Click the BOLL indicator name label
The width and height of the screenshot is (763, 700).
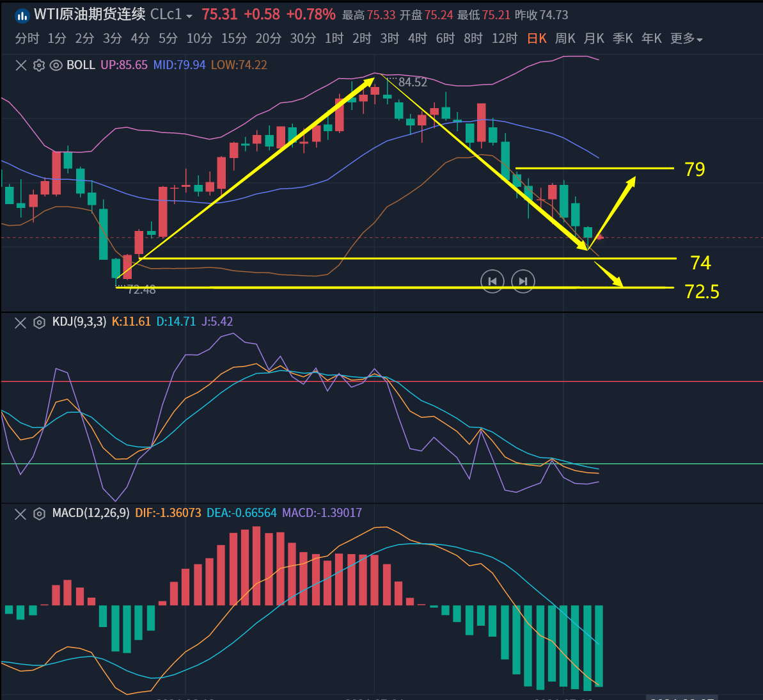[x=81, y=65]
